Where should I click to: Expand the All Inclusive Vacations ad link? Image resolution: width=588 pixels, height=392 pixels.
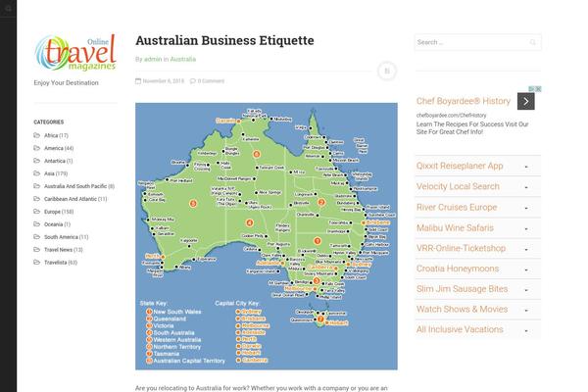[x=478, y=329]
